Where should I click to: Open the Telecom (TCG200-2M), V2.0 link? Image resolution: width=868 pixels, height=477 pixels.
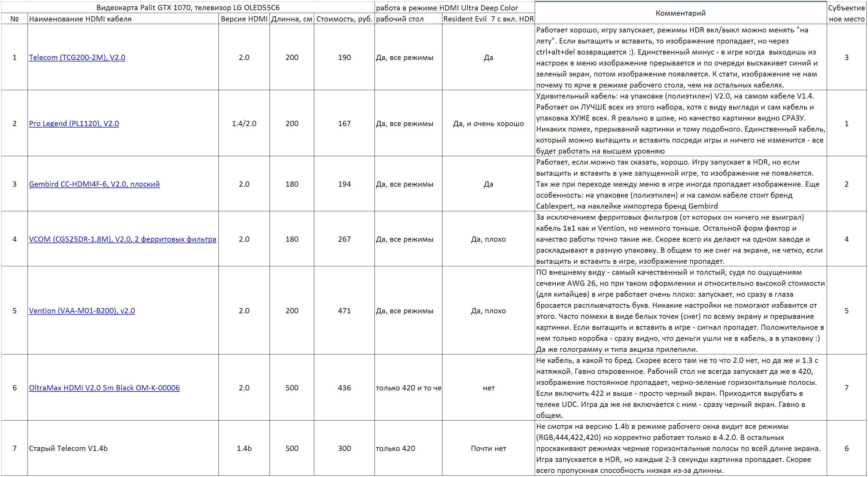pos(77,58)
